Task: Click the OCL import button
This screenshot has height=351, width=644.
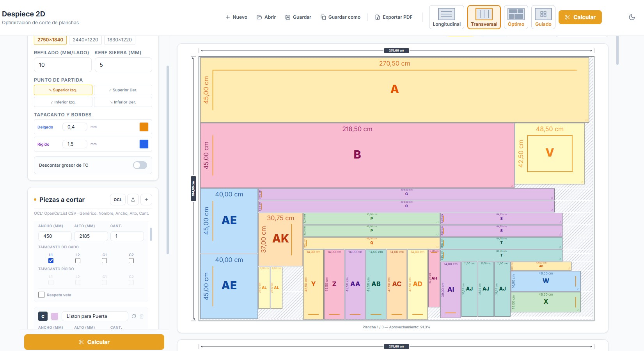Action: pyautogui.click(x=118, y=200)
